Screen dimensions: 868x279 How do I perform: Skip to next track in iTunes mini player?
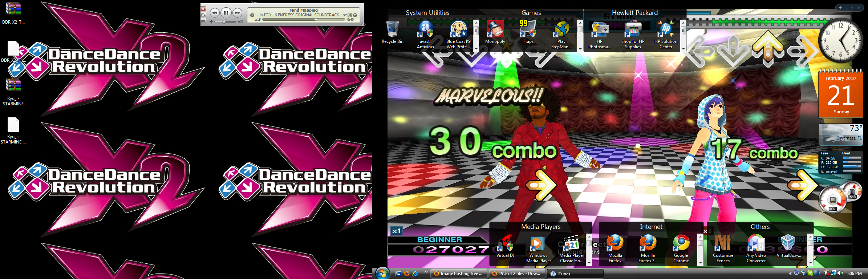point(237,13)
